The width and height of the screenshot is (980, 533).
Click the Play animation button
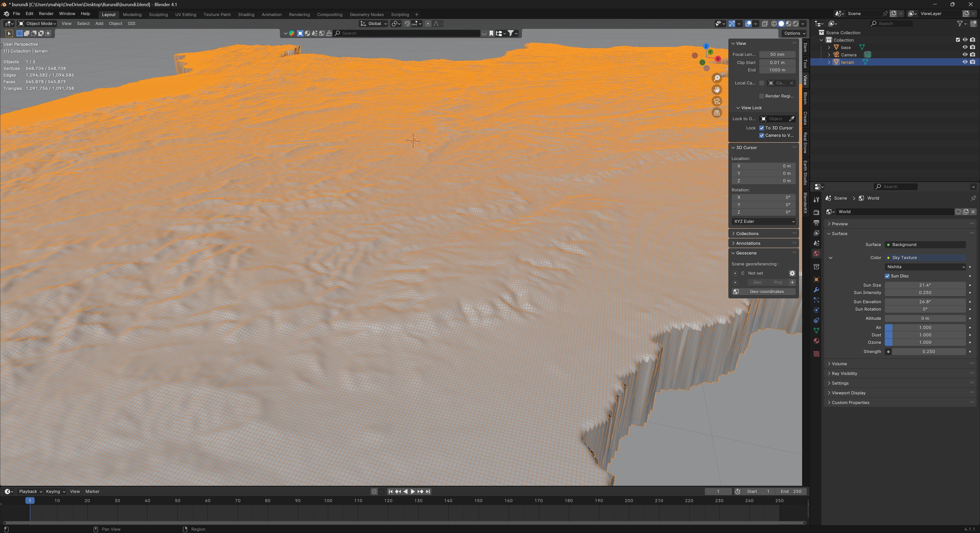[413, 492]
